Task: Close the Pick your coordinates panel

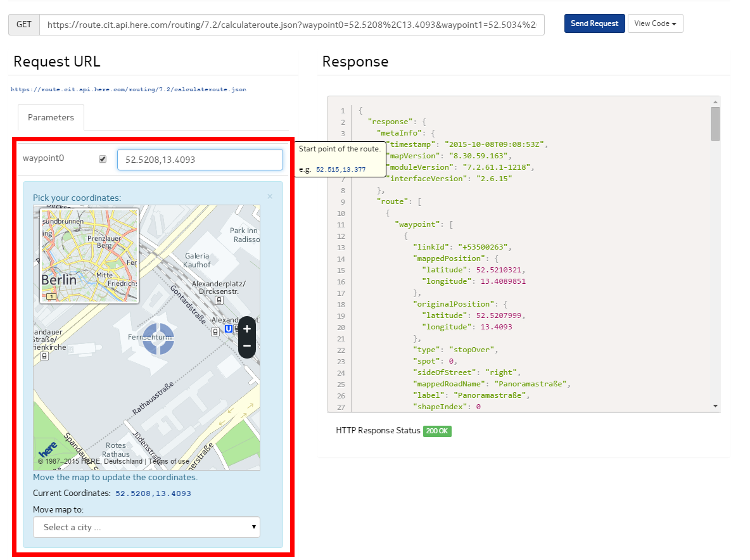Action: pos(270,196)
